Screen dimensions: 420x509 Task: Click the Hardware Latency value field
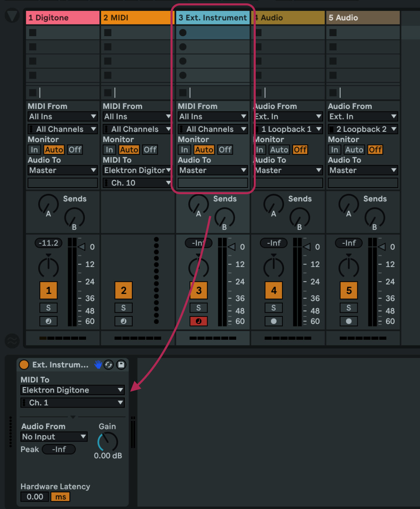click(x=35, y=497)
